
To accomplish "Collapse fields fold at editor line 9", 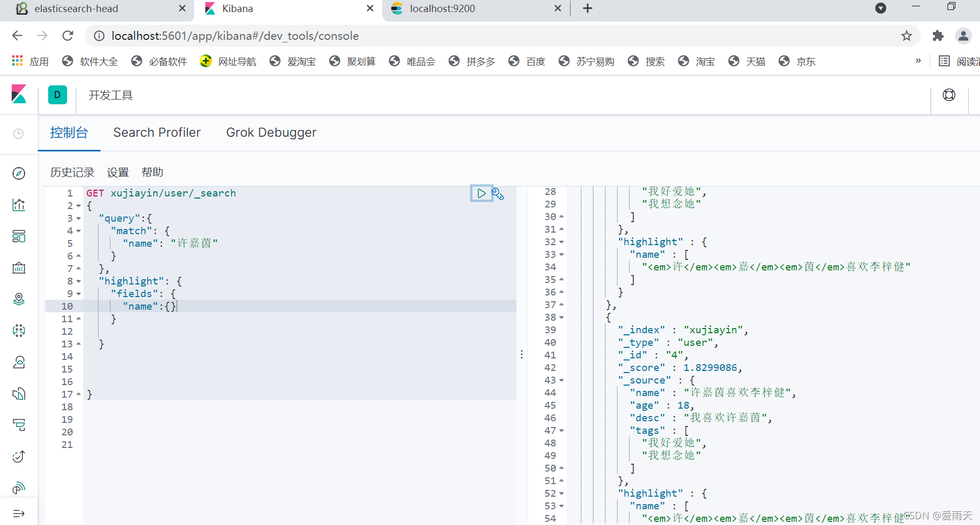I will (79, 294).
